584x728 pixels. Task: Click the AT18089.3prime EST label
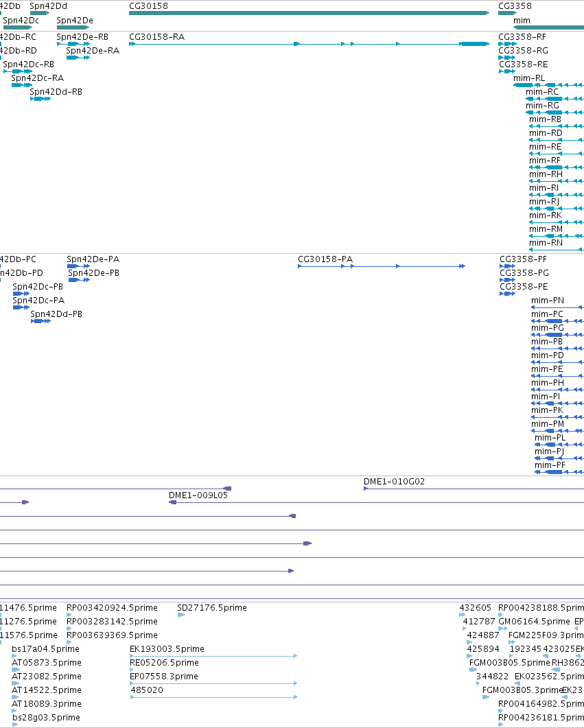tap(47, 703)
